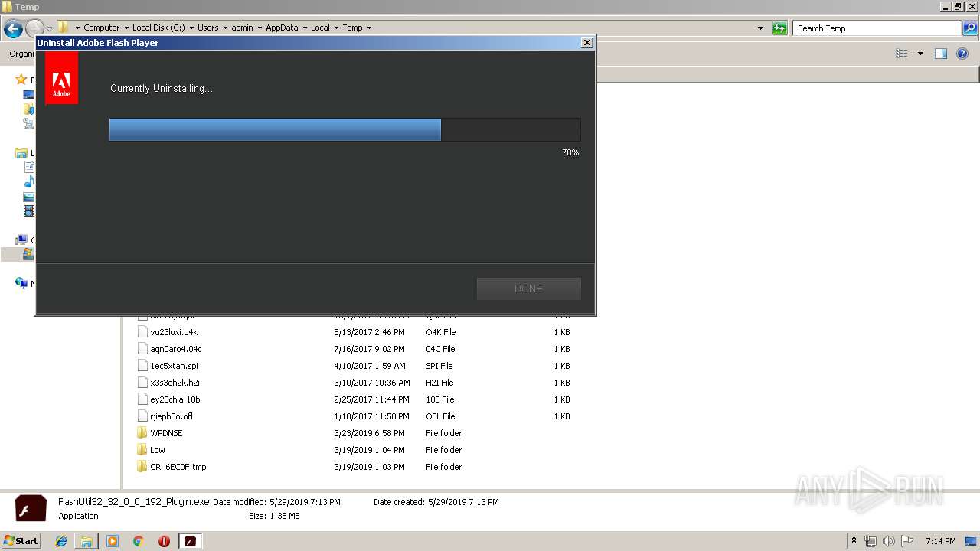Open the view options dropdown arrow

(x=920, y=54)
